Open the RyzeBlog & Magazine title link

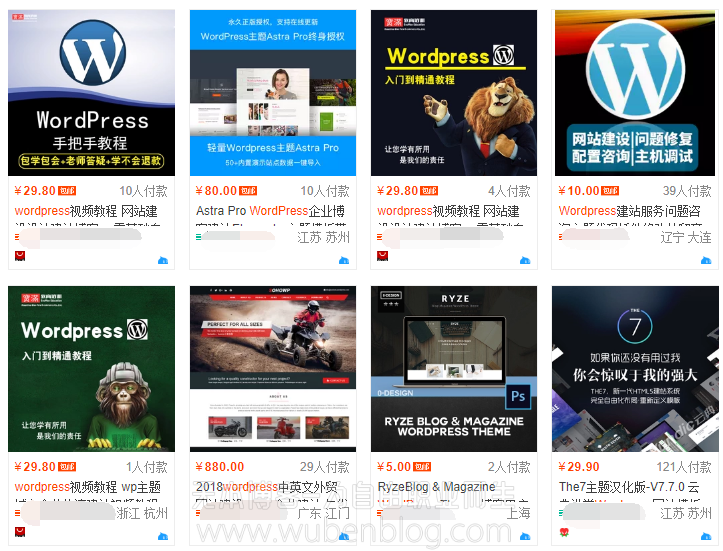(x=436, y=487)
